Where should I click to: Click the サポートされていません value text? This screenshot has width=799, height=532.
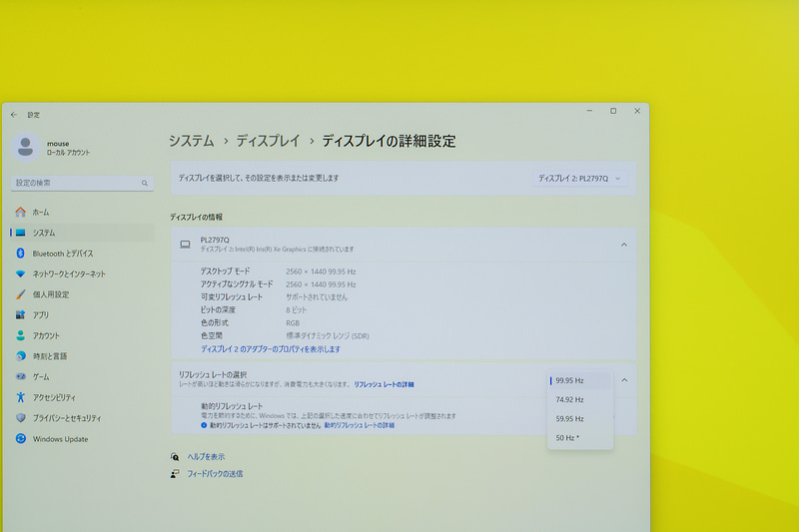point(317,296)
